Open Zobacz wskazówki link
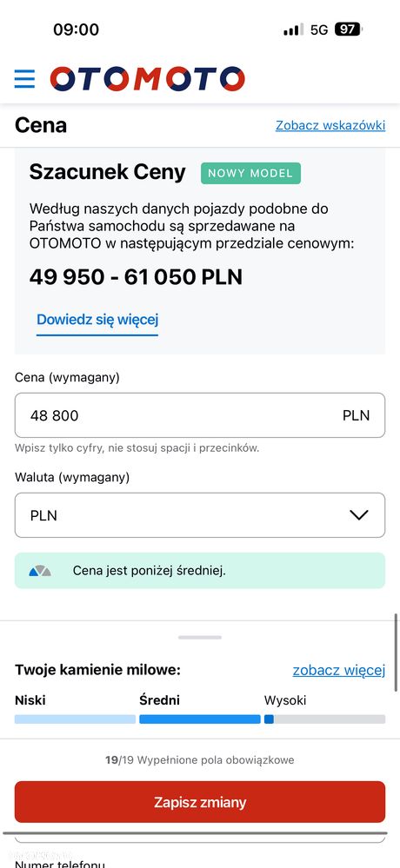Viewport: 400px width, 868px height. (330, 126)
